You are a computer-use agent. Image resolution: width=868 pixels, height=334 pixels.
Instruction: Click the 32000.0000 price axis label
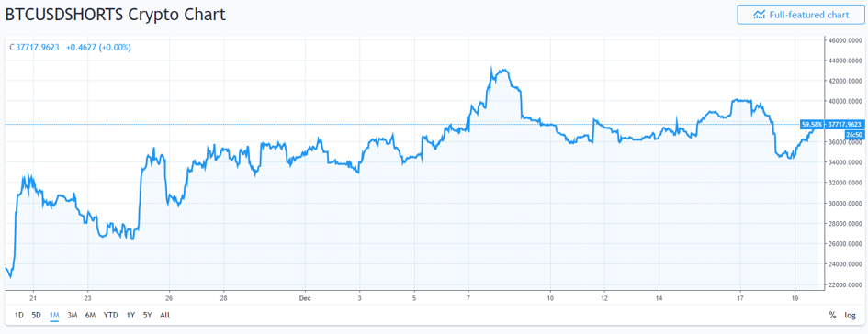click(845, 183)
